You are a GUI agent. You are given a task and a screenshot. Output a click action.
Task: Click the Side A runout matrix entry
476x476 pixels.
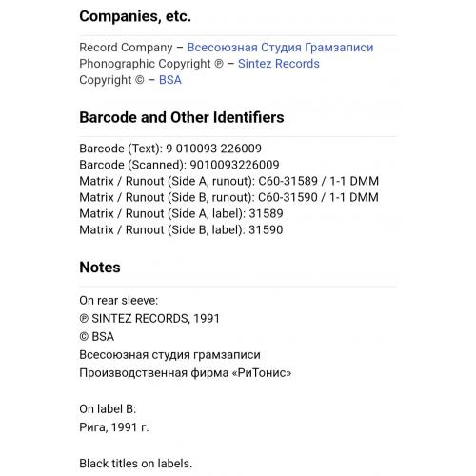pyautogui.click(x=229, y=181)
